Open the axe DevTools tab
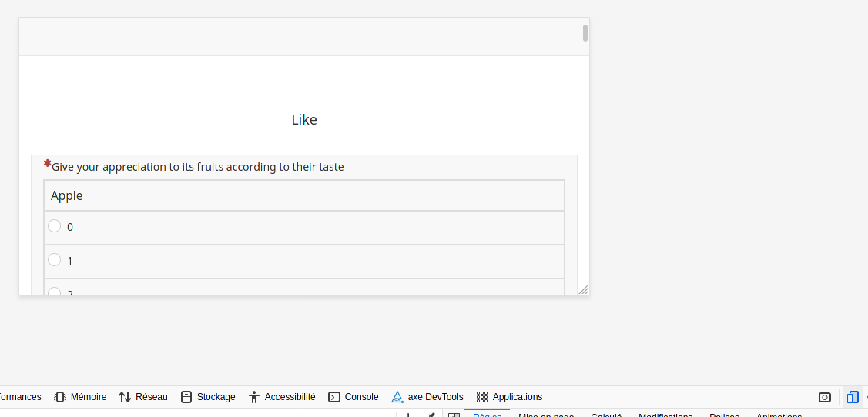The width and height of the screenshot is (868, 417). (427, 396)
